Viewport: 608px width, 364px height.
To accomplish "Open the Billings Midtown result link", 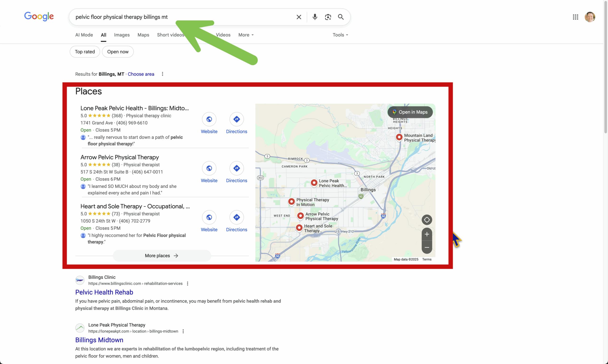I will tap(99, 340).
